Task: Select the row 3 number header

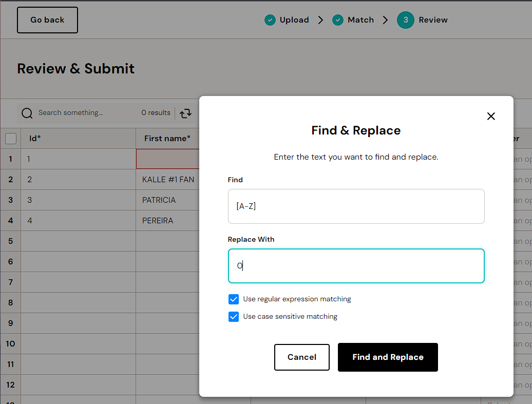Action: 11,200
